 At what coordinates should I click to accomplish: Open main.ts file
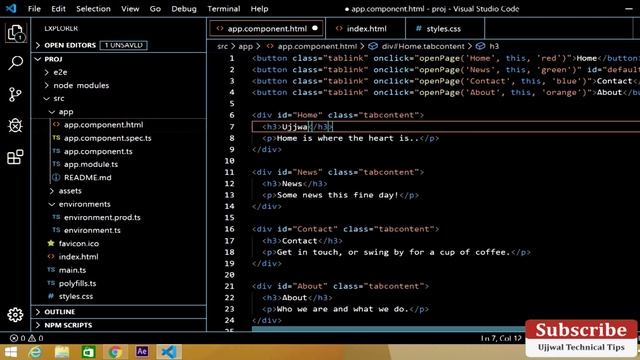[72, 270]
